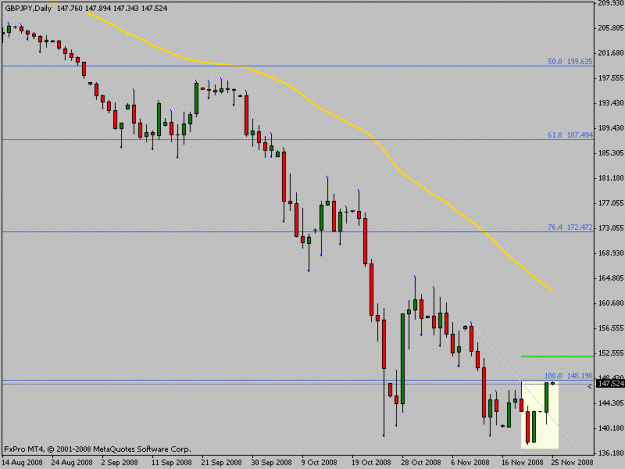This screenshot has height=469, width=625.
Task: Click the 16 Nov 2008 date label
Action: 522,462
